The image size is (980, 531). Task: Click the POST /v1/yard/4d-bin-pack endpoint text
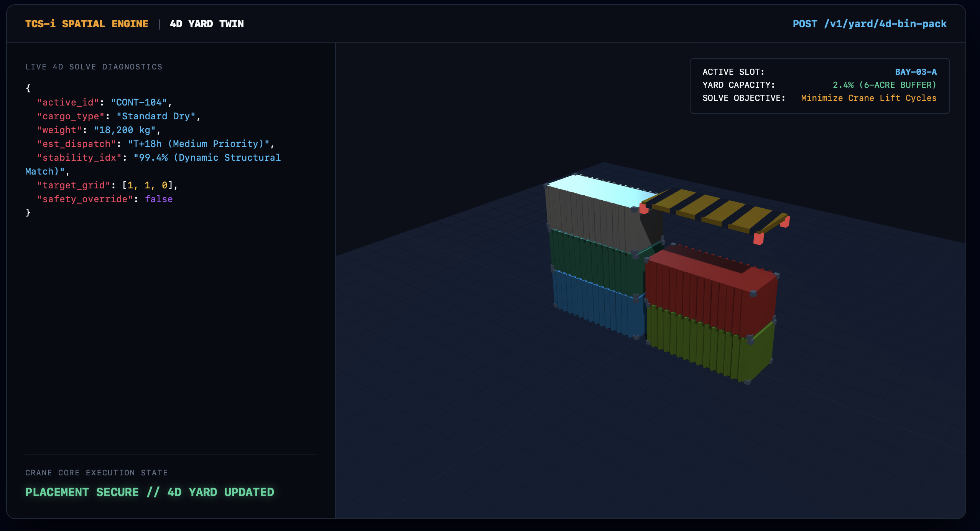pyautogui.click(x=870, y=24)
